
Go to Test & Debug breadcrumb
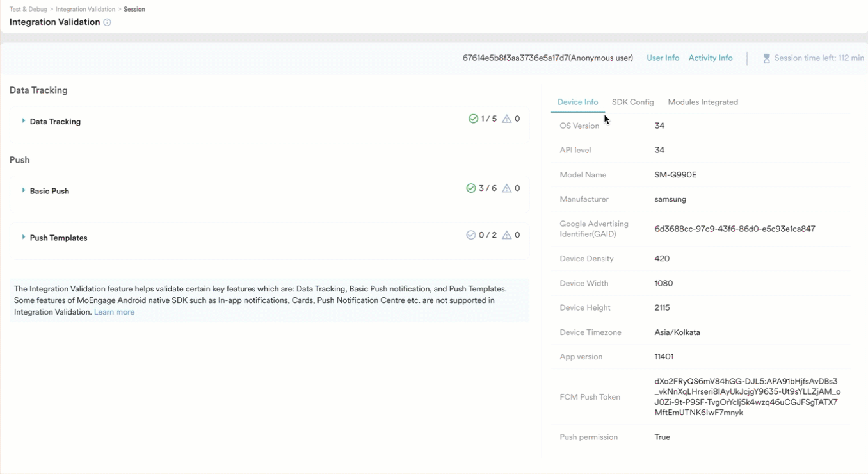[x=29, y=9]
